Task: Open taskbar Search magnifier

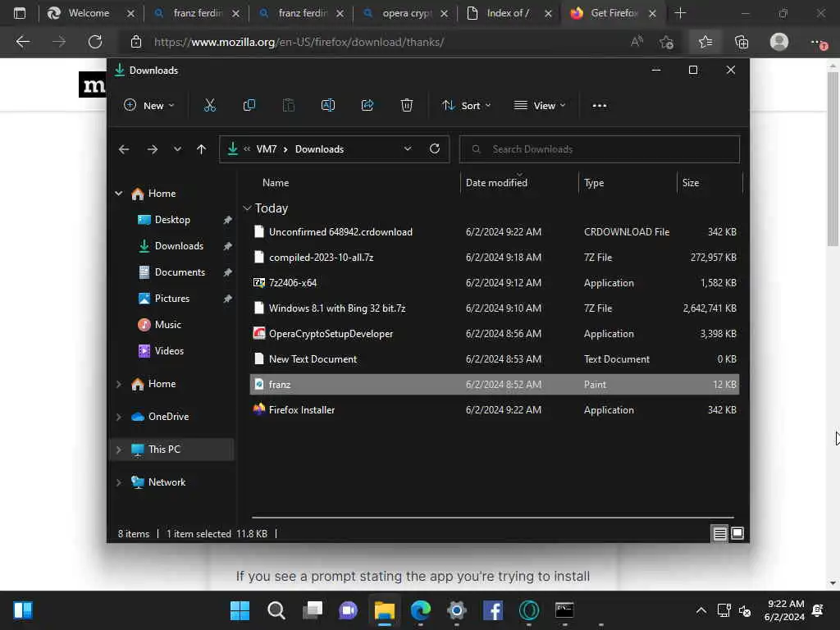Action: (x=276, y=610)
